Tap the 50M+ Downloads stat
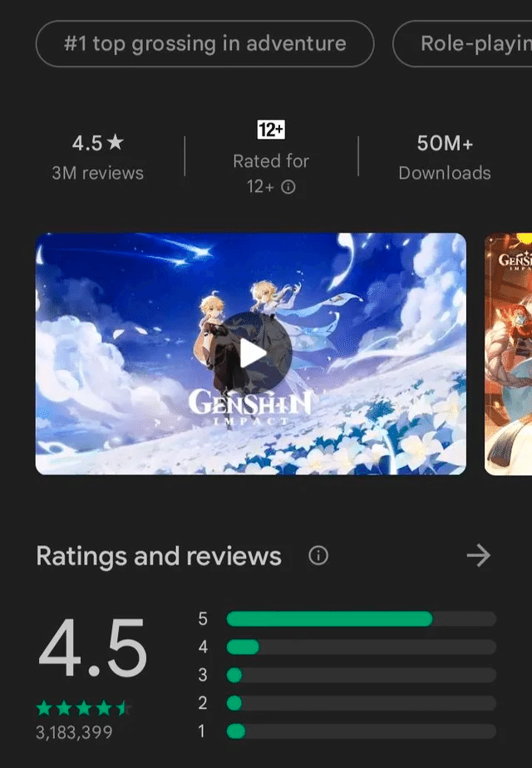532x768 pixels. (445, 157)
